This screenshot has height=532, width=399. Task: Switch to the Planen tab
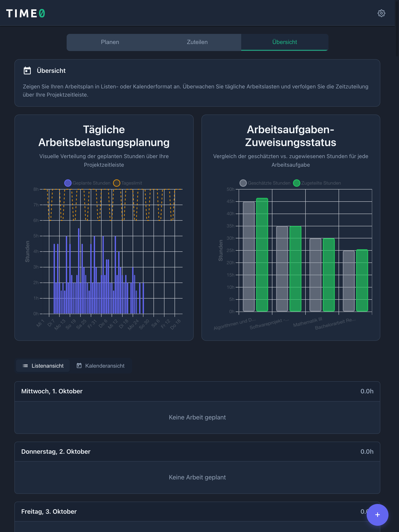[110, 42]
